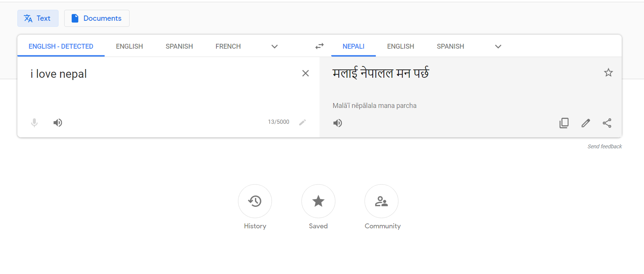The height and width of the screenshot is (274, 644).
Task: Open Saved translations star button
Action: [x=318, y=201]
